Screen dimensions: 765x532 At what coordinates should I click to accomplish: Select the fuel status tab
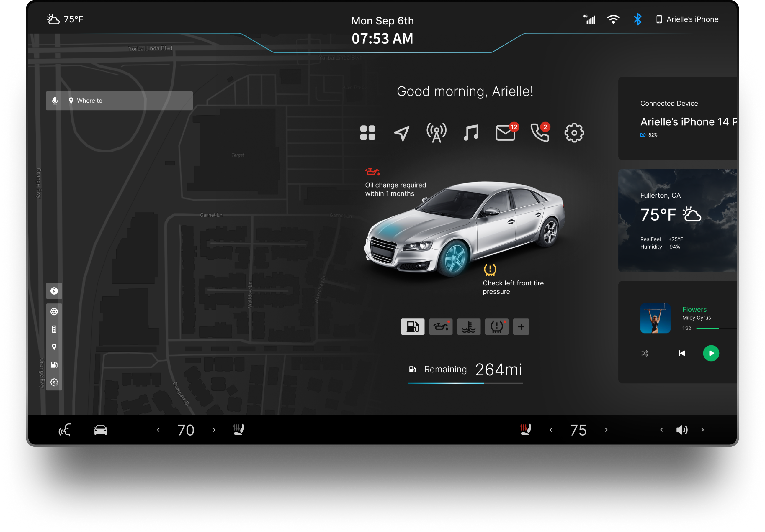pyautogui.click(x=413, y=326)
